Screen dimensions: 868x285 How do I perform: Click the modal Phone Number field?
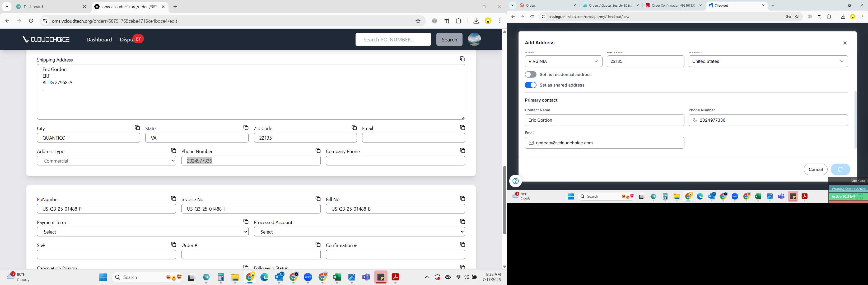point(768,120)
